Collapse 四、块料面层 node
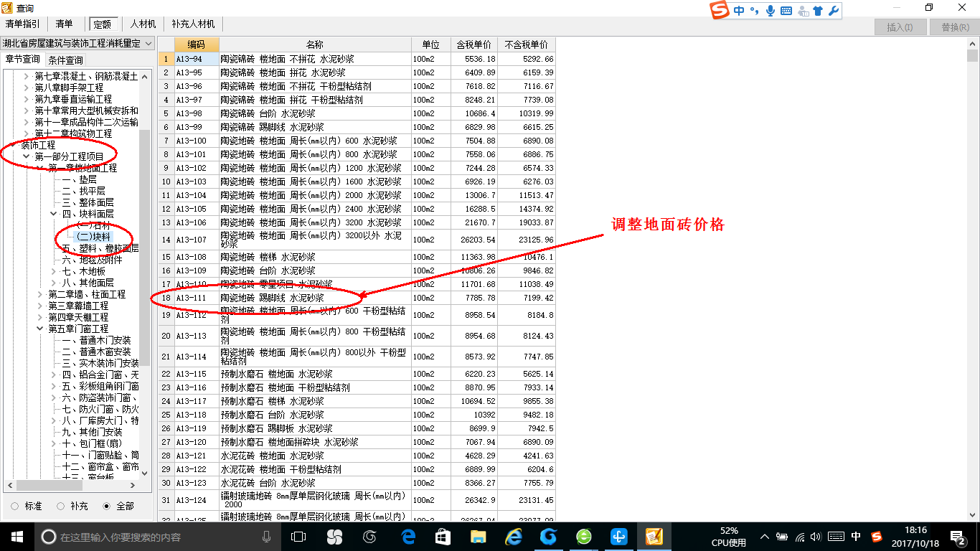 (54, 214)
